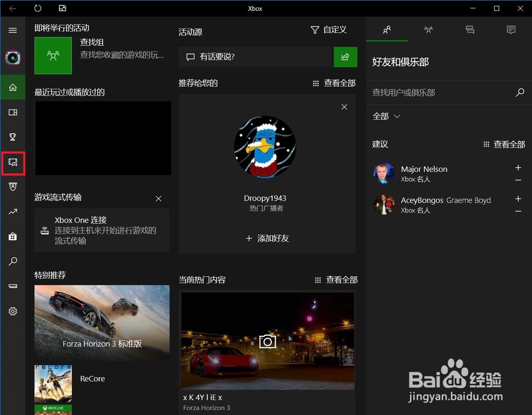532x415 pixels.
Task: Add AceyBongos as friend
Action: point(518,199)
